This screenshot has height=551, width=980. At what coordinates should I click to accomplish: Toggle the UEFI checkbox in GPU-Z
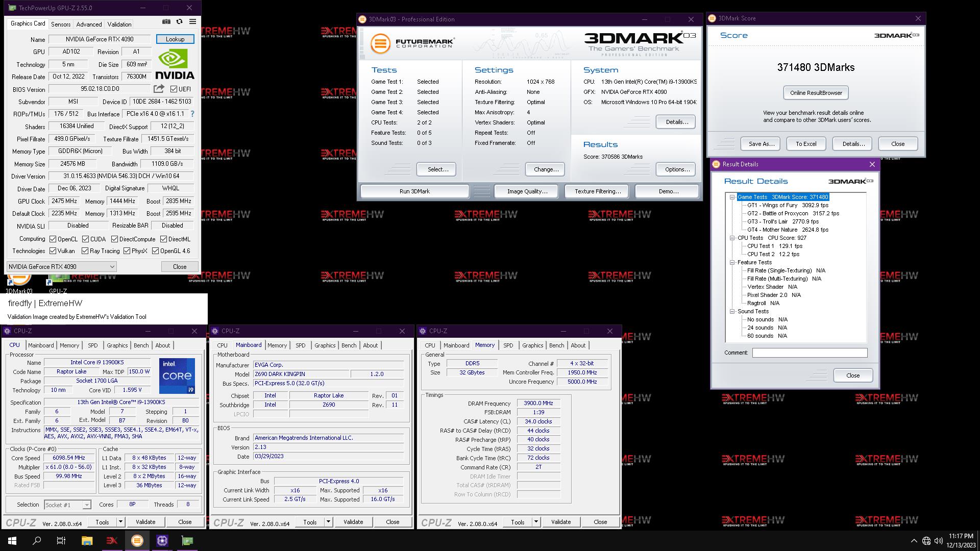174,89
